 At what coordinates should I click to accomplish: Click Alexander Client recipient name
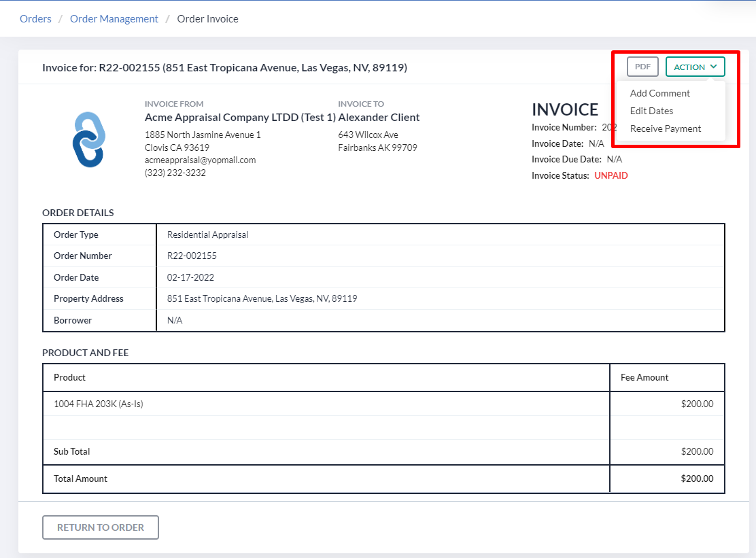point(379,117)
